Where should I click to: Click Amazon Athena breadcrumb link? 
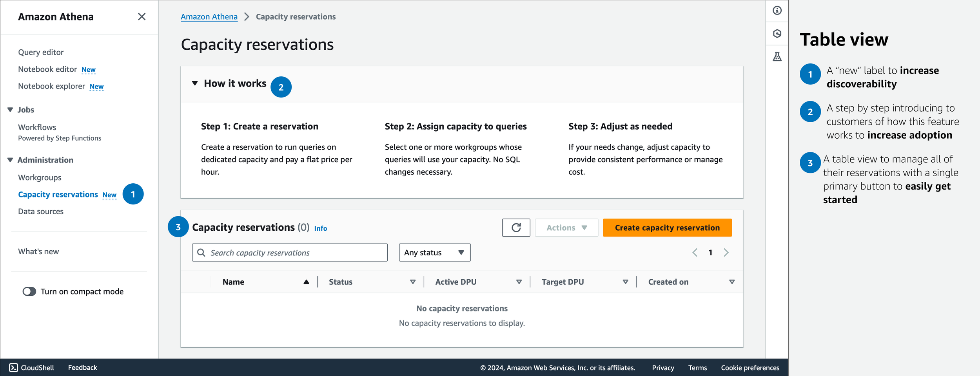point(209,16)
